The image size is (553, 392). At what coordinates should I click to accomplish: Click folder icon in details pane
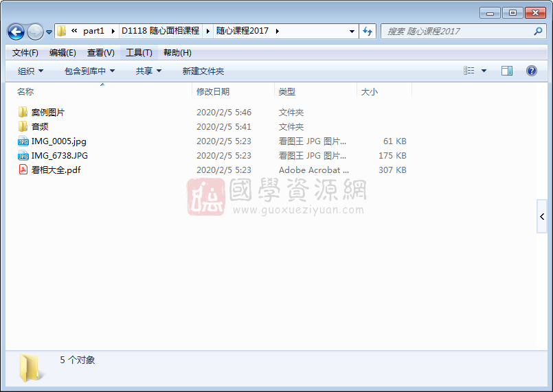[31, 368]
